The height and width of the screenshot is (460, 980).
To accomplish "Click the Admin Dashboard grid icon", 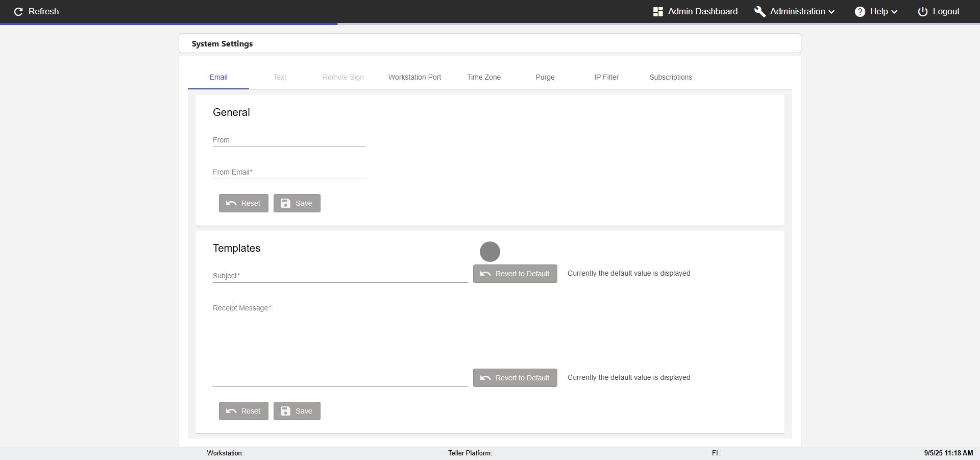I will [x=658, y=12].
